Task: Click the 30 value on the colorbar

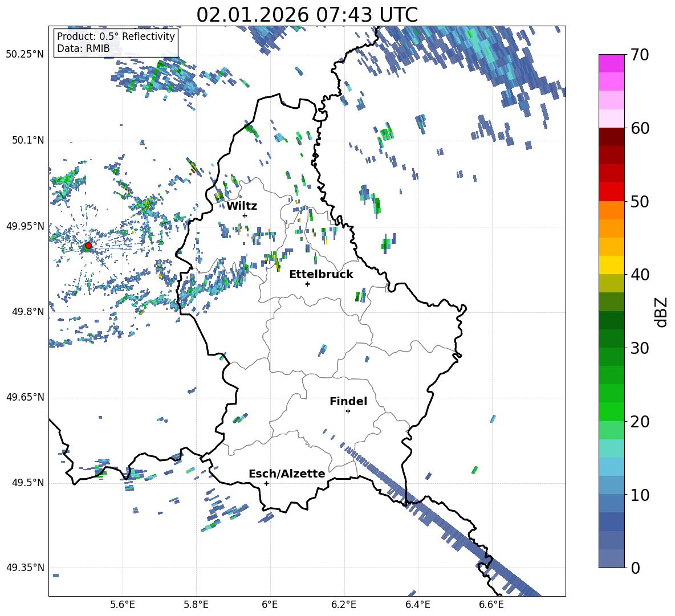Action: [640, 348]
